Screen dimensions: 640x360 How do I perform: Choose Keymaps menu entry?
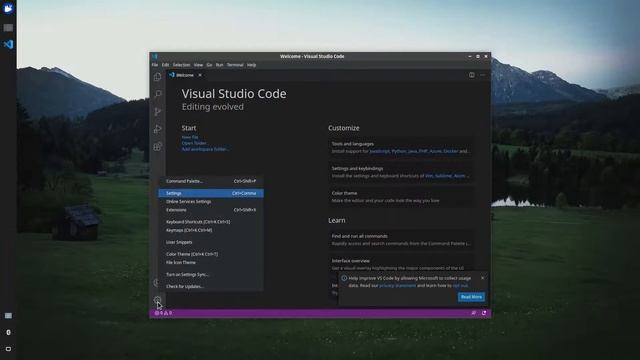point(211,230)
